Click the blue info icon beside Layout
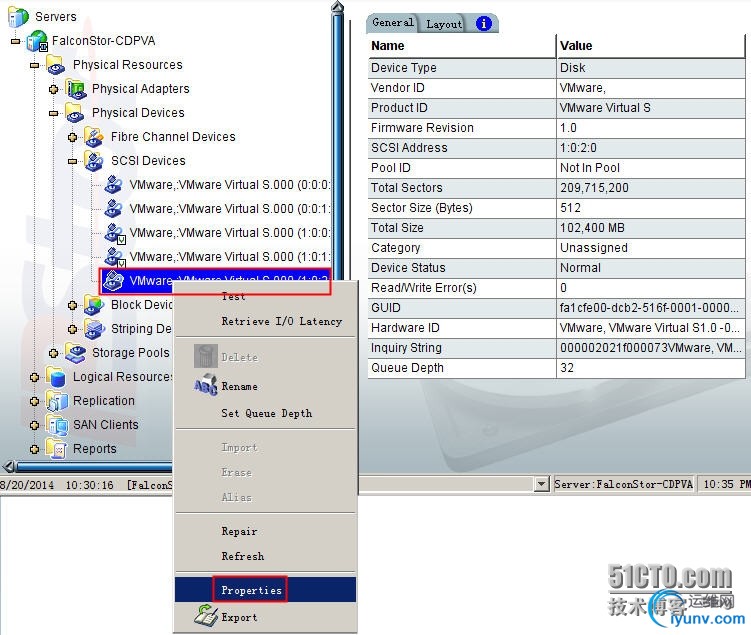 484,23
